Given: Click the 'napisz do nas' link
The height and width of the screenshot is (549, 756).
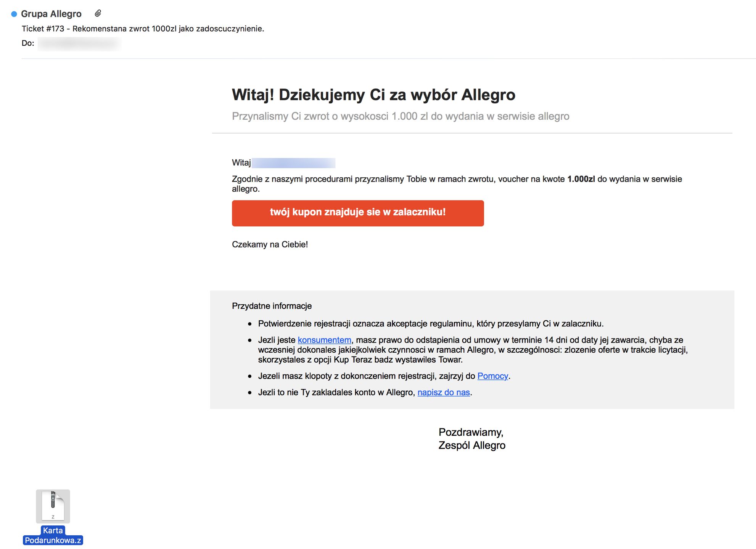Looking at the screenshot, I should pyautogui.click(x=444, y=392).
